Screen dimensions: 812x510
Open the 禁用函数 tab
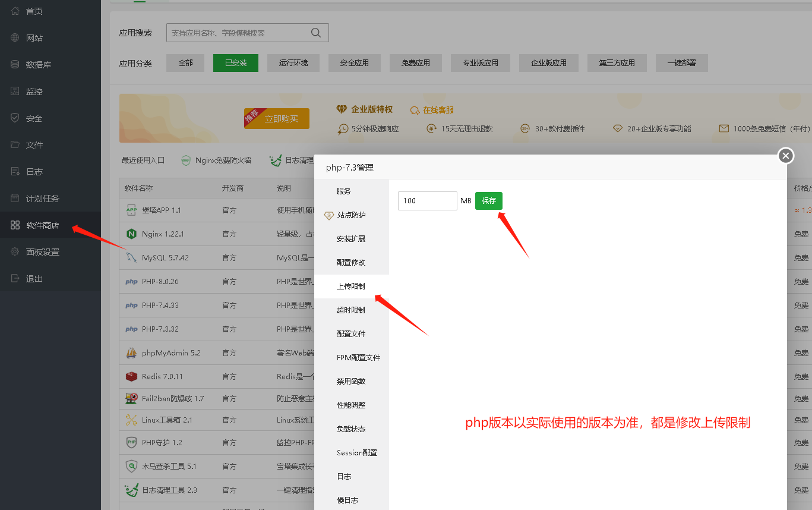(x=351, y=382)
